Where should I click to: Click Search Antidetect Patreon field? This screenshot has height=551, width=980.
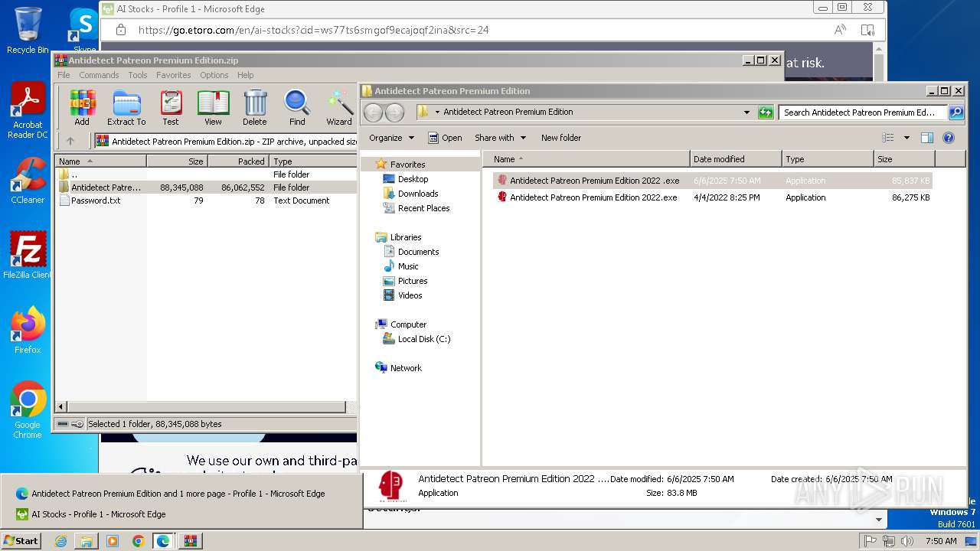coord(864,112)
